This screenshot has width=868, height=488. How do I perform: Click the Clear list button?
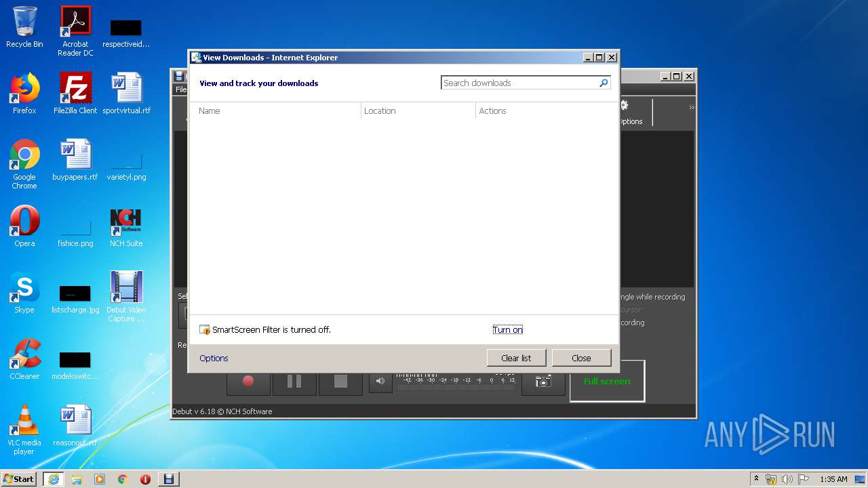coord(516,358)
